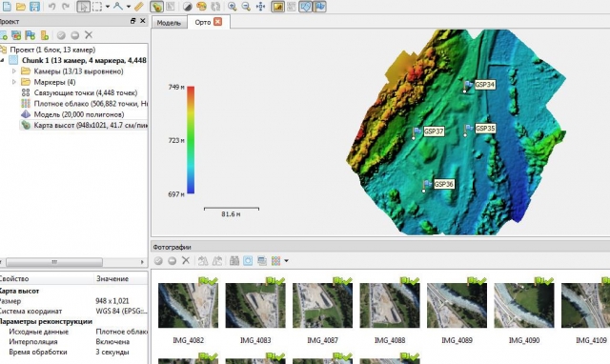
Task: Click the elevation color scale bar
Action: point(191,140)
